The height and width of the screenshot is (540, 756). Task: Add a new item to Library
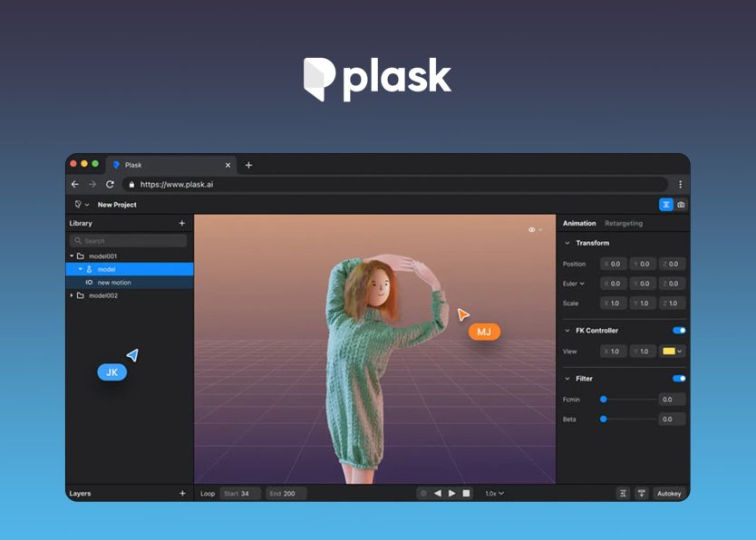click(x=182, y=223)
